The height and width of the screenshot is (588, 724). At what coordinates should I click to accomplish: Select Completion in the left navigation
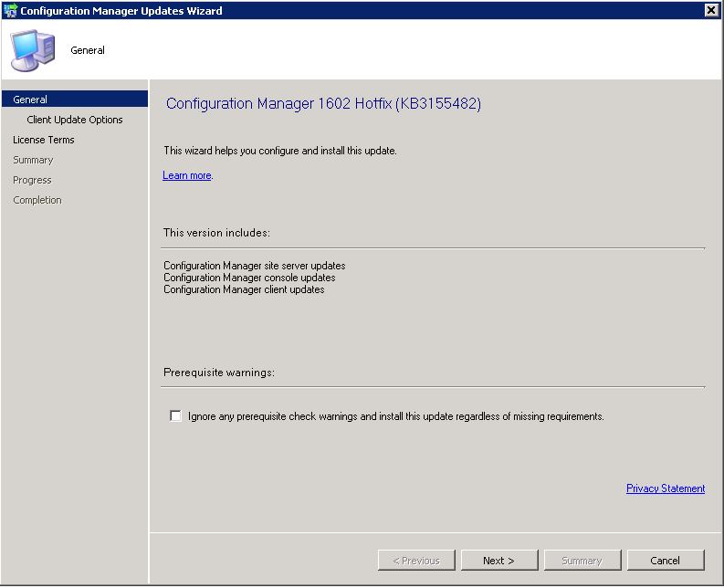(x=37, y=200)
